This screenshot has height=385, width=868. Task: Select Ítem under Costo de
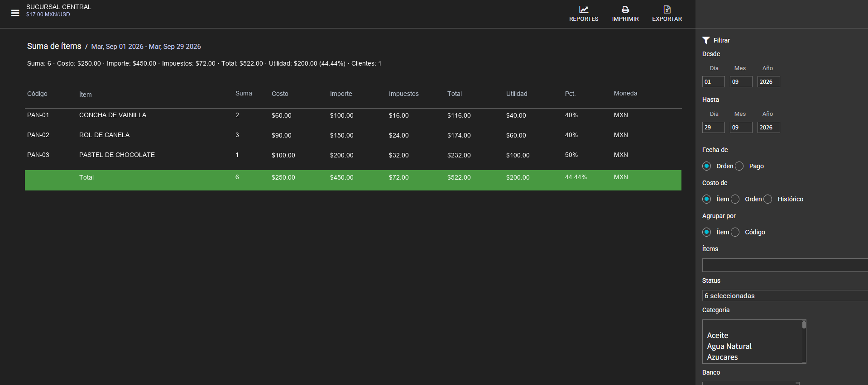pos(707,199)
